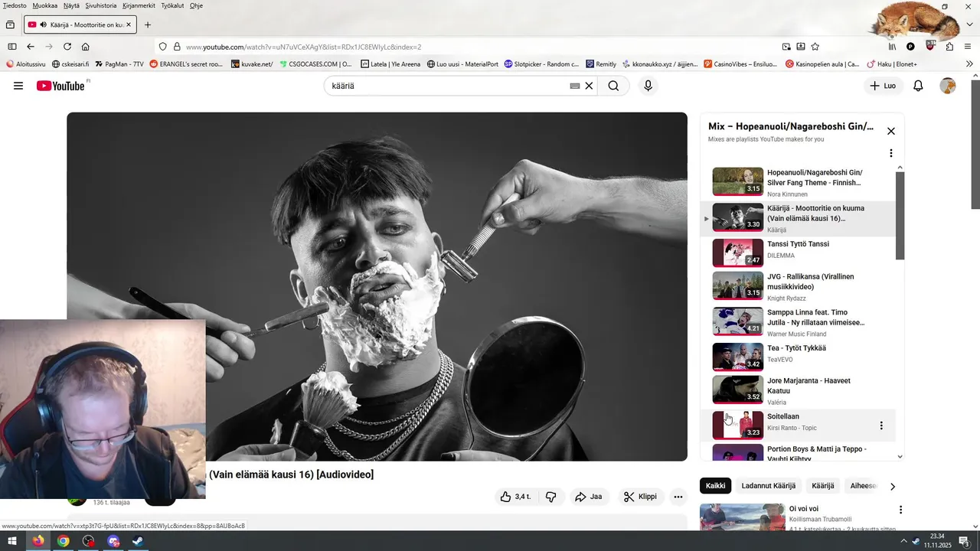
Task: Open the Sivuhistoria menu
Action: (101, 5)
